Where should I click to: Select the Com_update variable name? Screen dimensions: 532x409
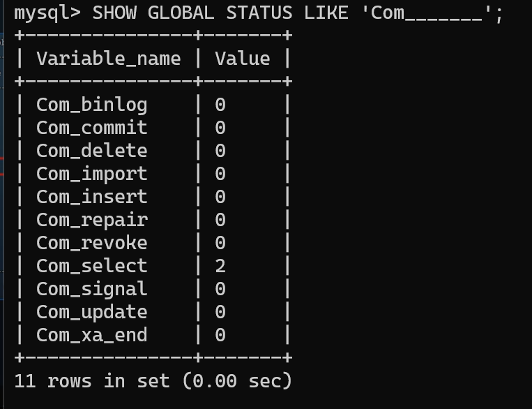91,312
